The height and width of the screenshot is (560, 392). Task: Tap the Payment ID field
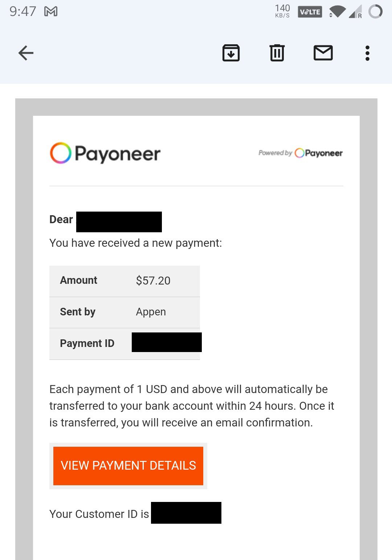click(124, 343)
